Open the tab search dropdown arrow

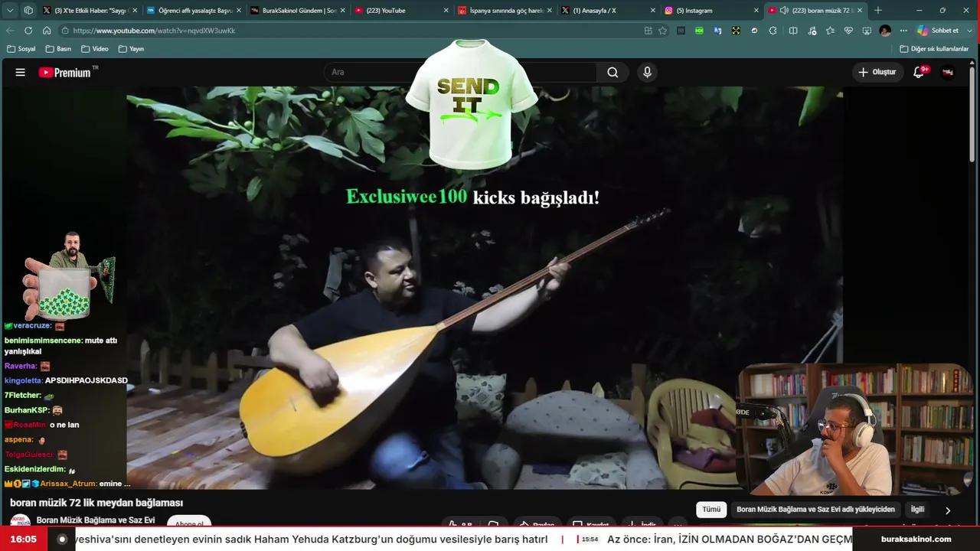tap(9, 10)
